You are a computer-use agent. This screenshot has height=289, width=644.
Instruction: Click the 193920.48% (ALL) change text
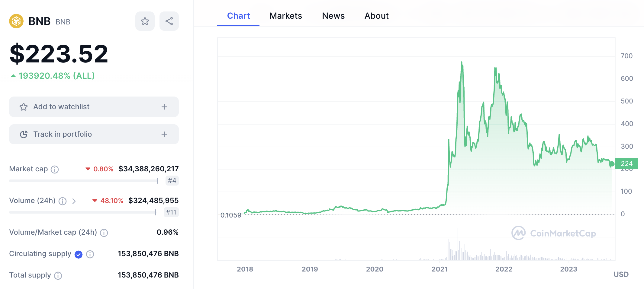click(x=57, y=76)
